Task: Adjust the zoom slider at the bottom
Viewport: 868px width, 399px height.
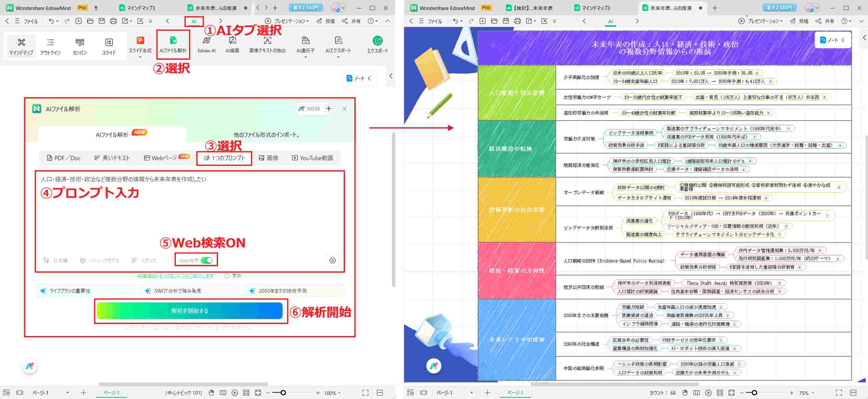Action: 283,393
